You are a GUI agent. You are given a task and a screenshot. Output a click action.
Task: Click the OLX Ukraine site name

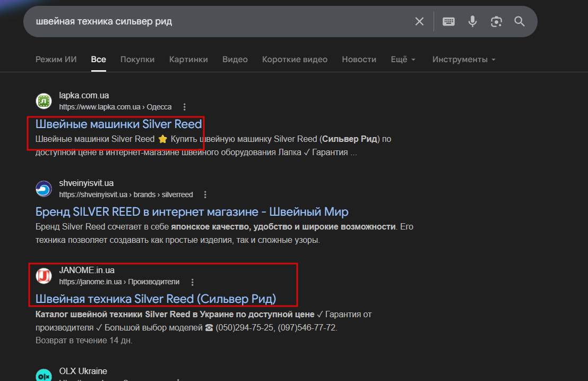click(83, 371)
